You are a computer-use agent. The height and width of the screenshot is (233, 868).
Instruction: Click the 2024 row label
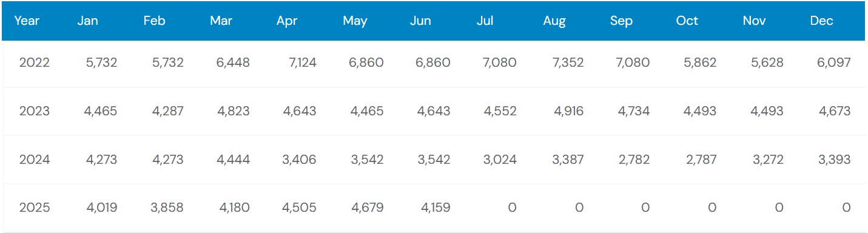(35, 160)
